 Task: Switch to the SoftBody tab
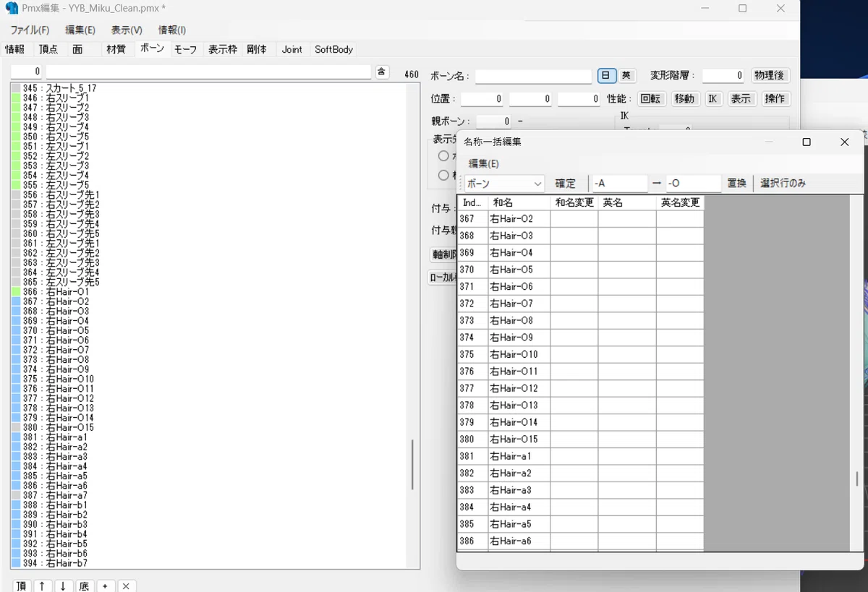click(333, 49)
